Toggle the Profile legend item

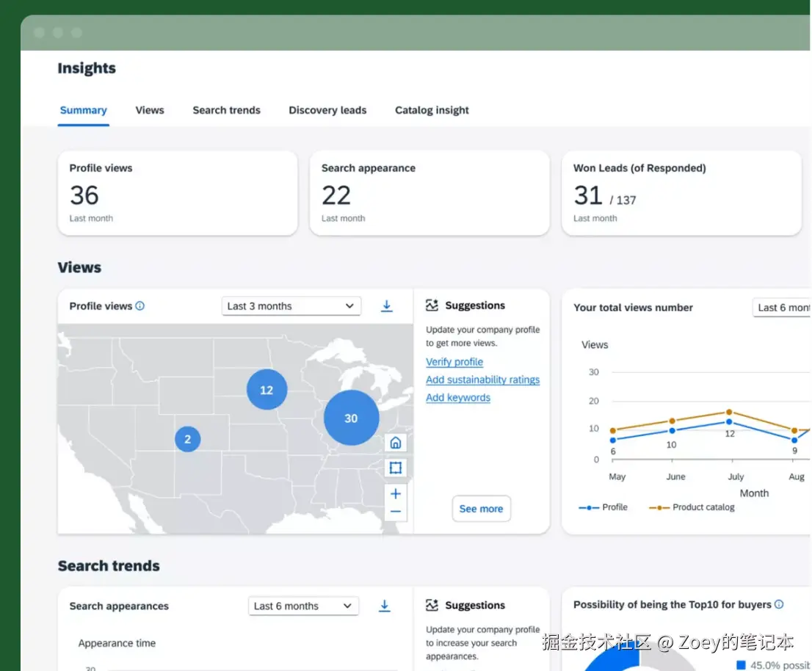(603, 507)
